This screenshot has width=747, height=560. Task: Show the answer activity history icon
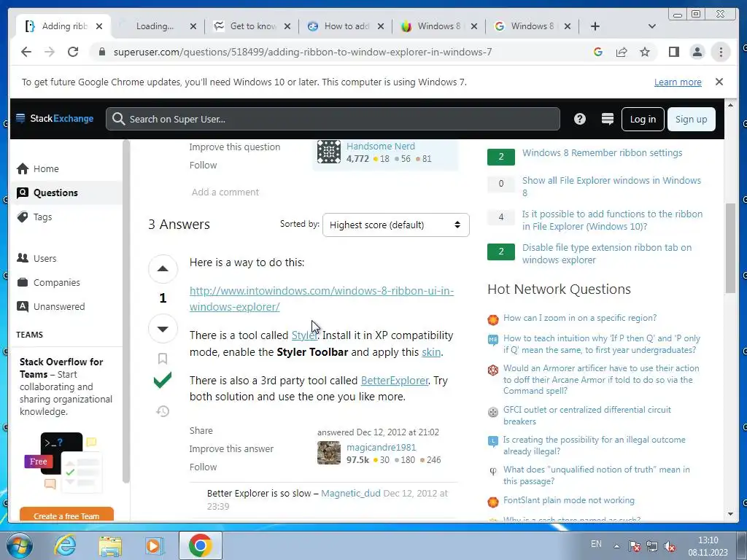163,411
